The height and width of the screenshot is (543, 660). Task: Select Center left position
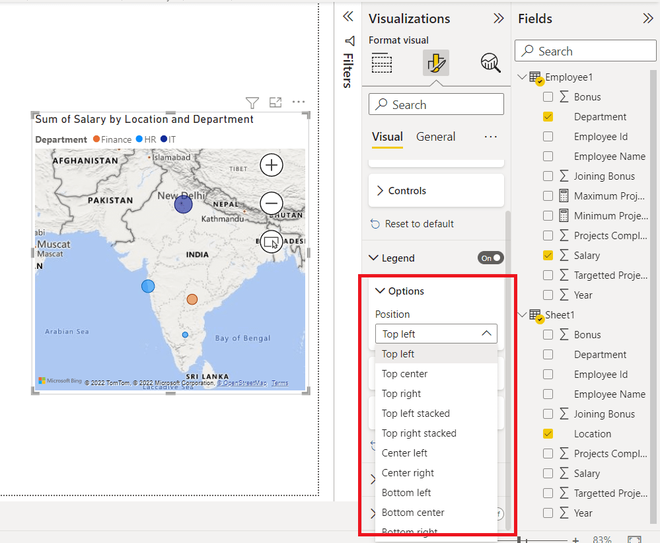point(436,453)
